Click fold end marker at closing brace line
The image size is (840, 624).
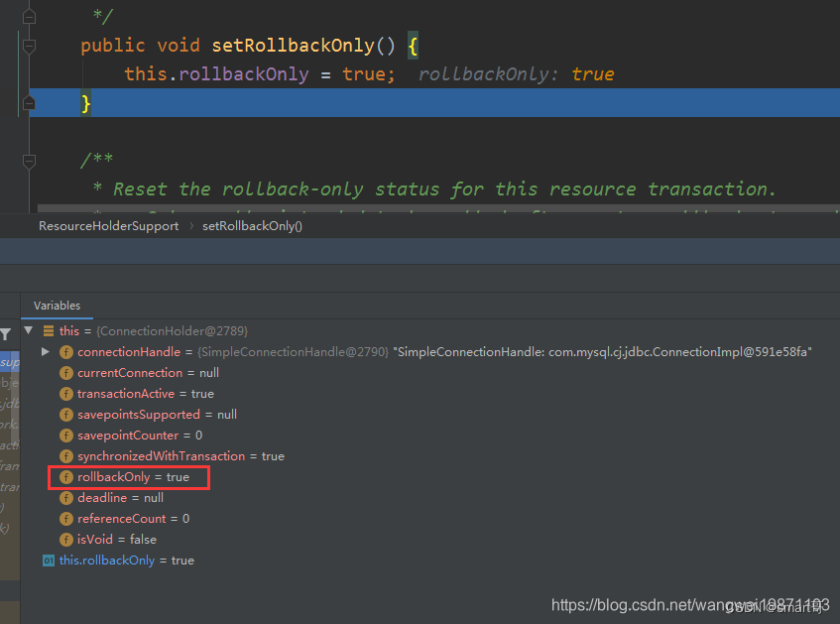[30, 103]
